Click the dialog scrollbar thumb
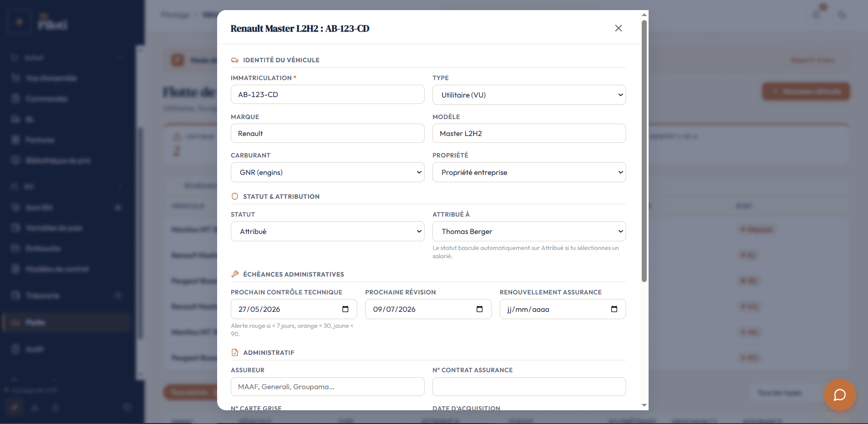Image resolution: width=868 pixels, height=424 pixels. click(x=644, y=151)
